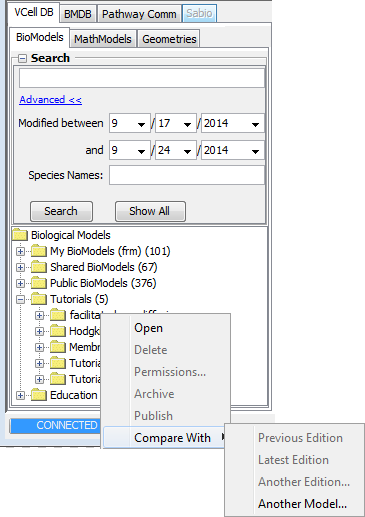Expand the facilitated diffusion tutorial node
The image size is (365, 517).
(x=40, y=315)
